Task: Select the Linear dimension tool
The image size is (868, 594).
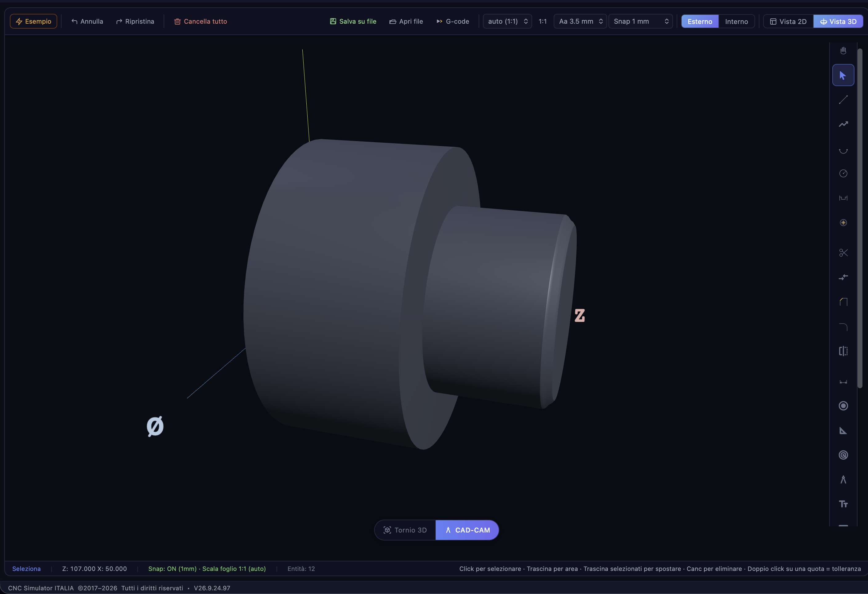Action: [843, 382]
